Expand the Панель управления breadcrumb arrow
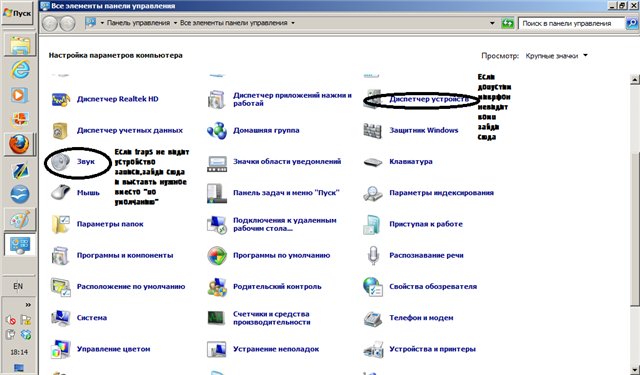The height and width of the screenshot is (375, 640). pos(176,23)
